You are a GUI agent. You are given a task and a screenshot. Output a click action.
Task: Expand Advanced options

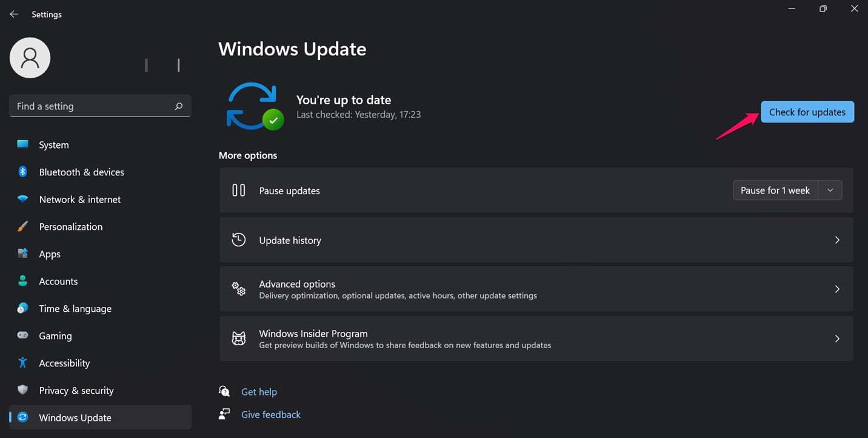click(536, 289)
